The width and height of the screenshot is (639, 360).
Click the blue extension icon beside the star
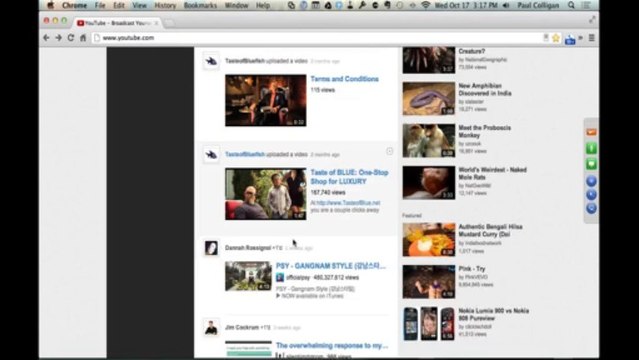(x=570, y=39)
